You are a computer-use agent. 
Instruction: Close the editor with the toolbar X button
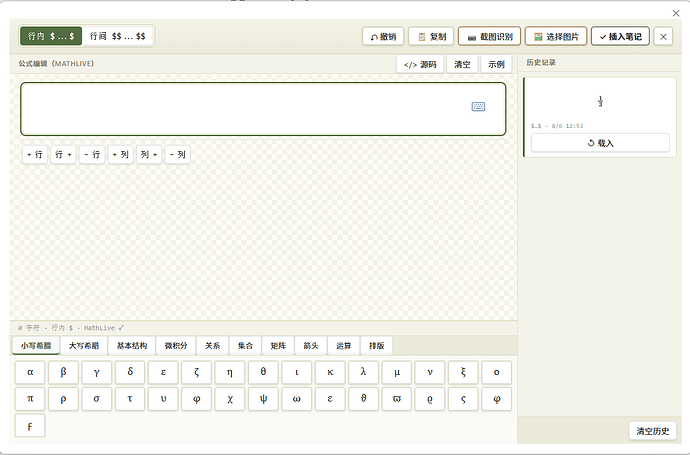[663, 37]
